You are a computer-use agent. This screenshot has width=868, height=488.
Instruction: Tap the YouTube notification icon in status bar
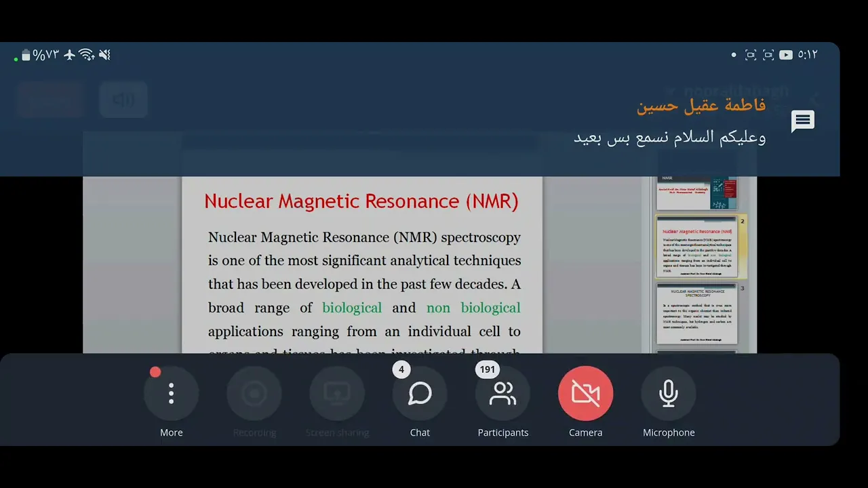[786, 55]
